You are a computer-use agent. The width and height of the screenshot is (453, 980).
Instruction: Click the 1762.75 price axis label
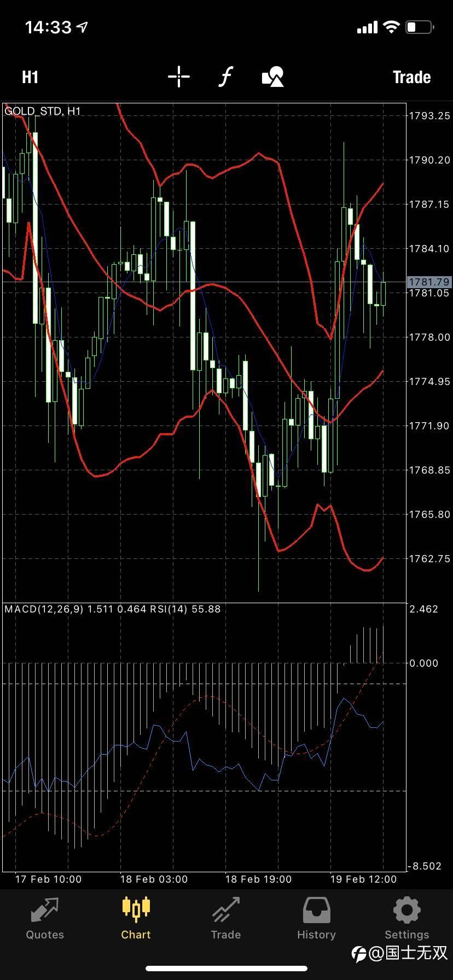(429, 558)
